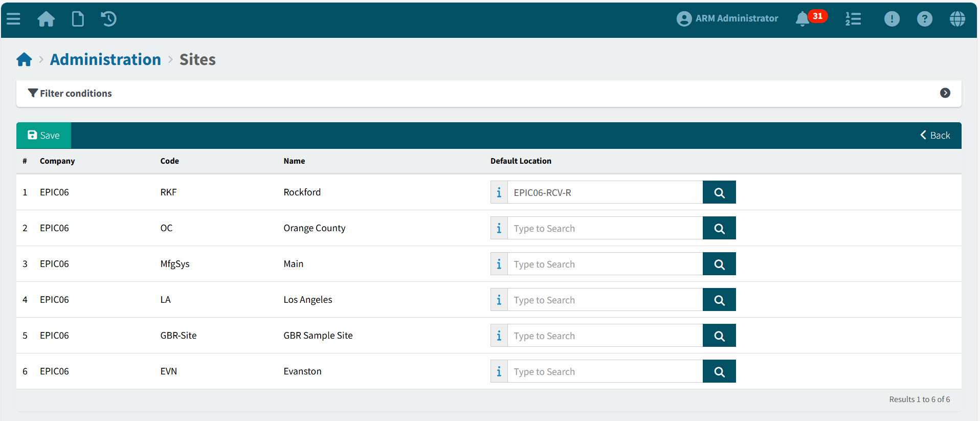This screenshot has width=980, height=421.
Task: Open ARM Administrator user menu
Action: click(x=727, y=18)
